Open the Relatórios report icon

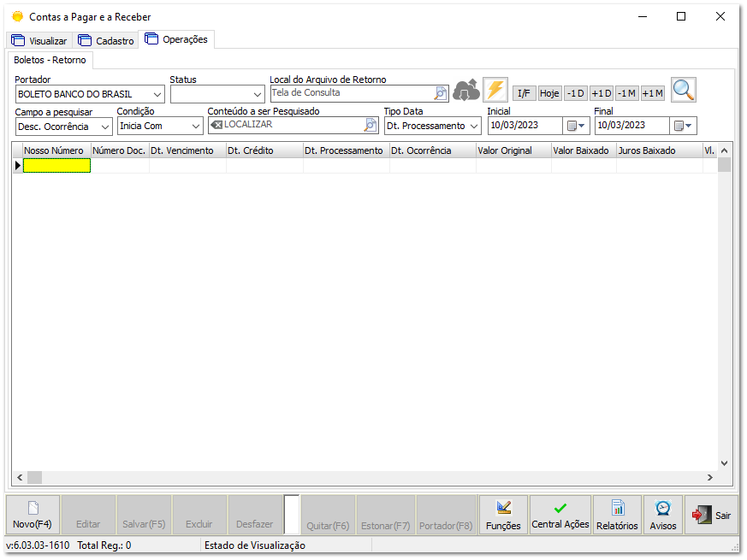point(617,514)
